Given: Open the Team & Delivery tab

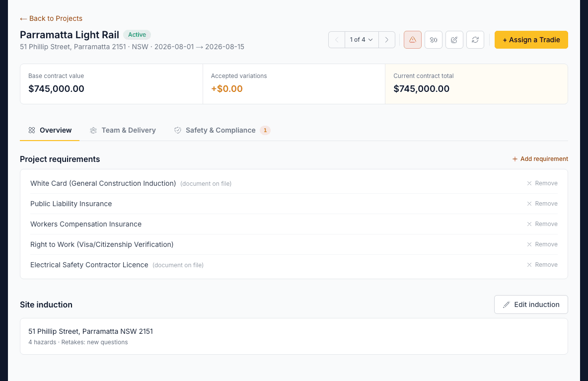Looking at the screenshot, I should 123,130.
